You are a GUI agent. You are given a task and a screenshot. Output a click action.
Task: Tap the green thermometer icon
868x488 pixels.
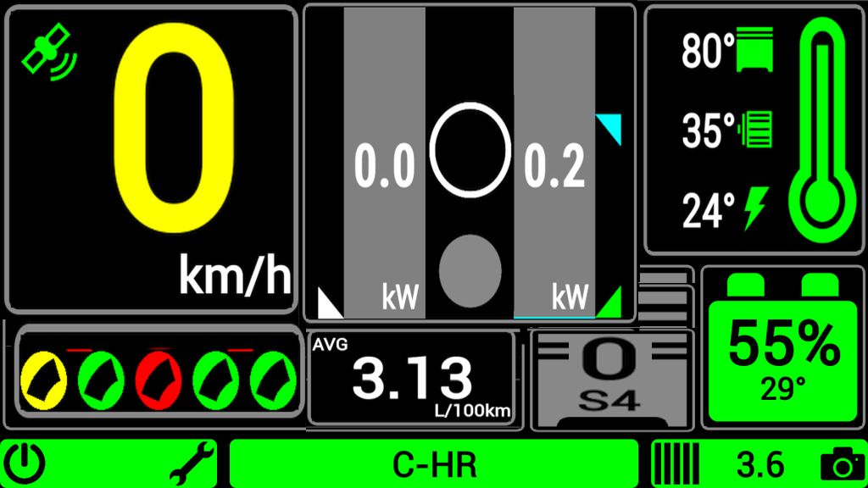(x=822, y=130)
